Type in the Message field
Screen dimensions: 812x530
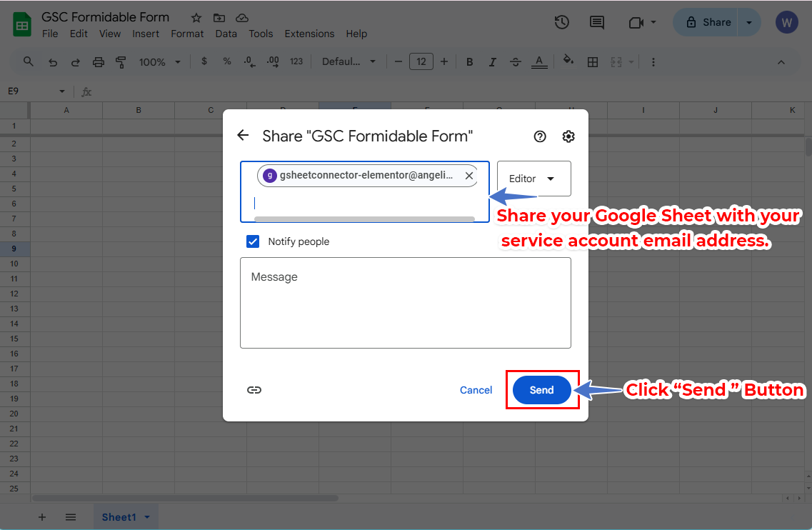pos(406,303)
